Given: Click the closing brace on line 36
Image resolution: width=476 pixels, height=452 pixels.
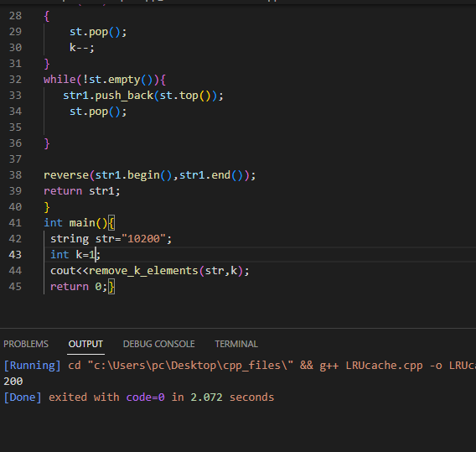Looking at the screenshot, I should pyautogui.click(x=47, y=143).
